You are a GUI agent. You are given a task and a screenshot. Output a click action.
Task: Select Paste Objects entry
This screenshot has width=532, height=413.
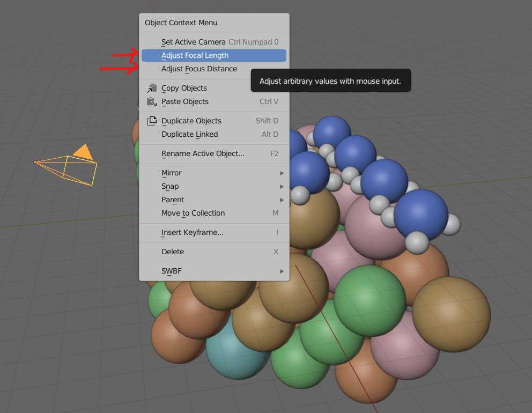[214, 101]
